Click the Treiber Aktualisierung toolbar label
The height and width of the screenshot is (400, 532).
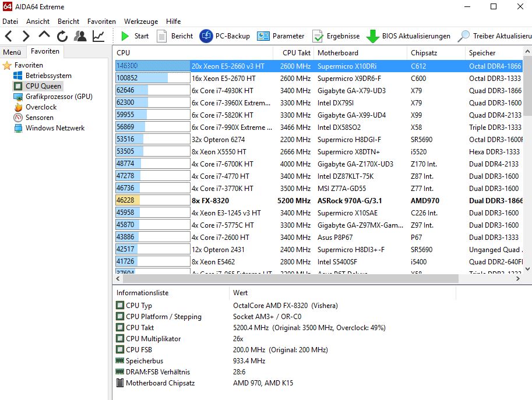tap(502, 36)
